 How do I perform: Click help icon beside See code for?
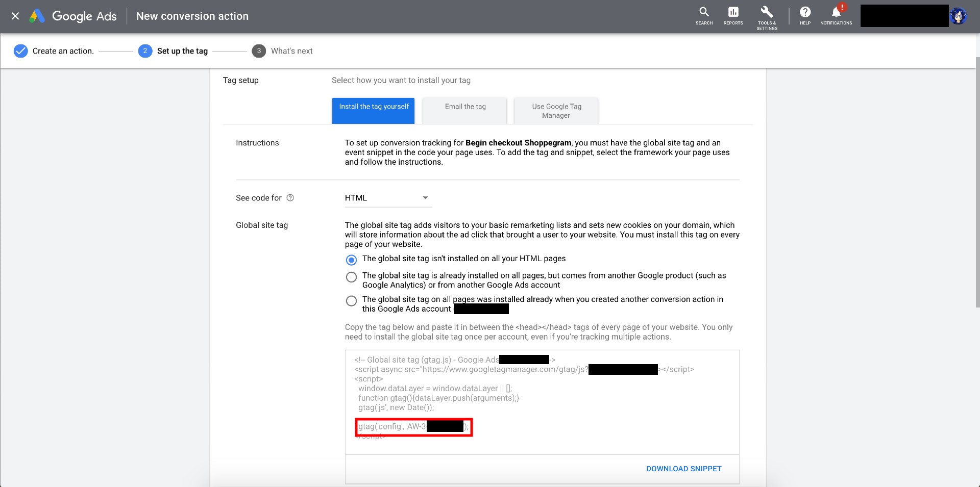click(x=290, y=198)
